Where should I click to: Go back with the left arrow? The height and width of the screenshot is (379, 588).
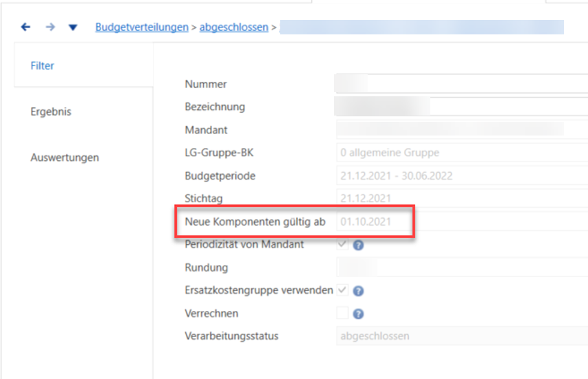click(x=25, y=27)
